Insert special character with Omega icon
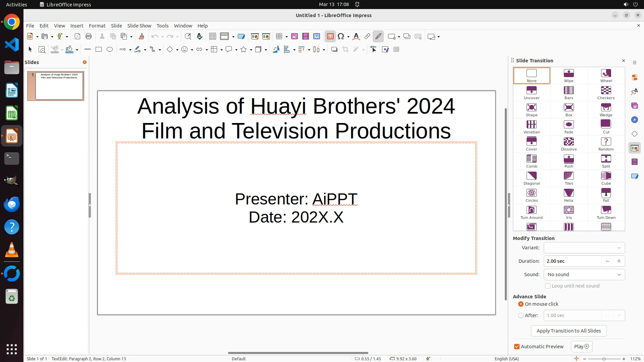The height and width of the screenshot is (362, 644). click(x=341, y=37)
